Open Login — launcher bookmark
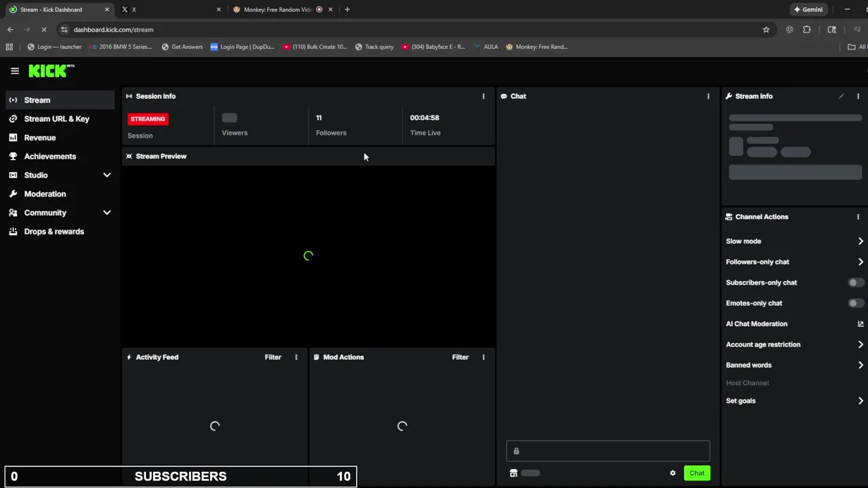 (x=54, y=47)
